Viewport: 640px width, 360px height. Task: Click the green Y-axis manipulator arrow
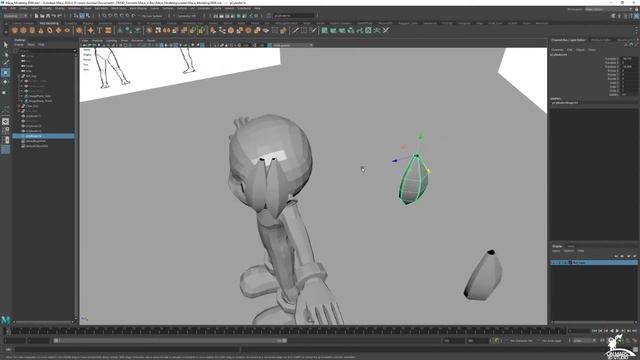(420, 137)
